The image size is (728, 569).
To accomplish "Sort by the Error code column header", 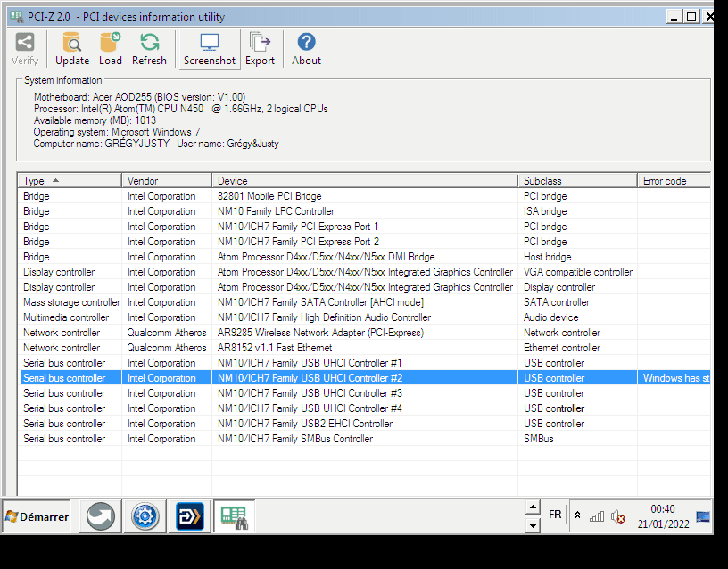I will pos(674,180).
